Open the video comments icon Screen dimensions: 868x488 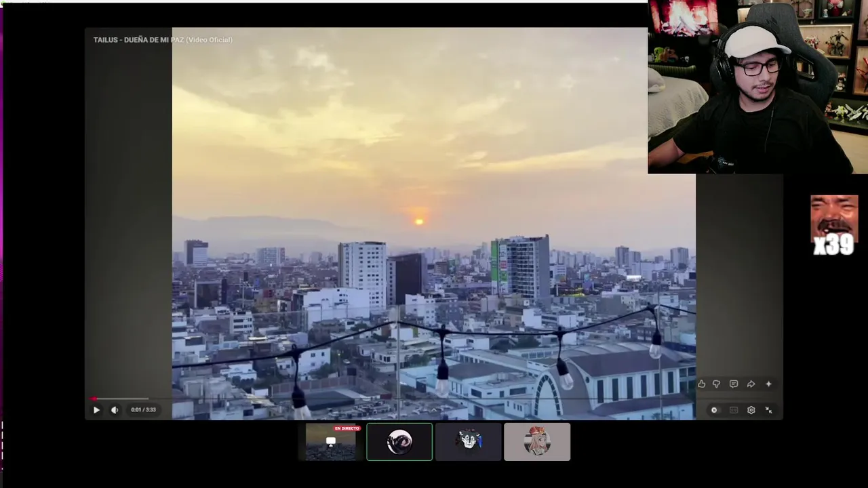tap(734, 384)
